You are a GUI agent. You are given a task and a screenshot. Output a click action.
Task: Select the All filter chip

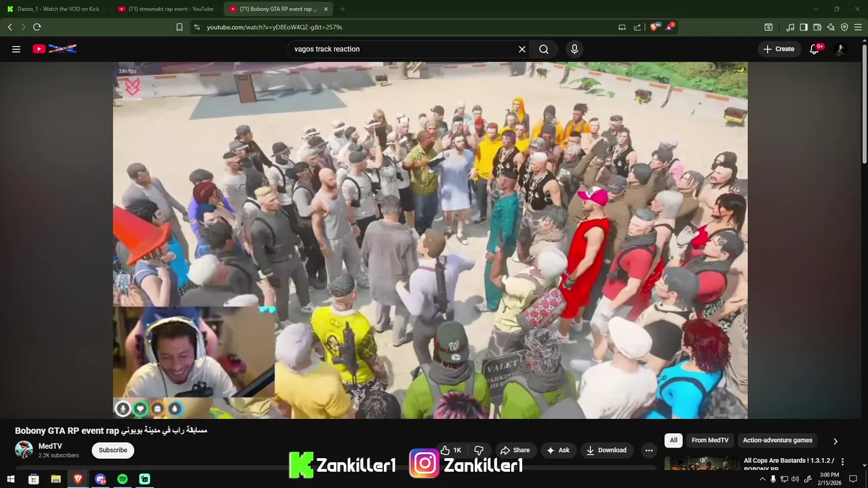(x=673, y=441)
